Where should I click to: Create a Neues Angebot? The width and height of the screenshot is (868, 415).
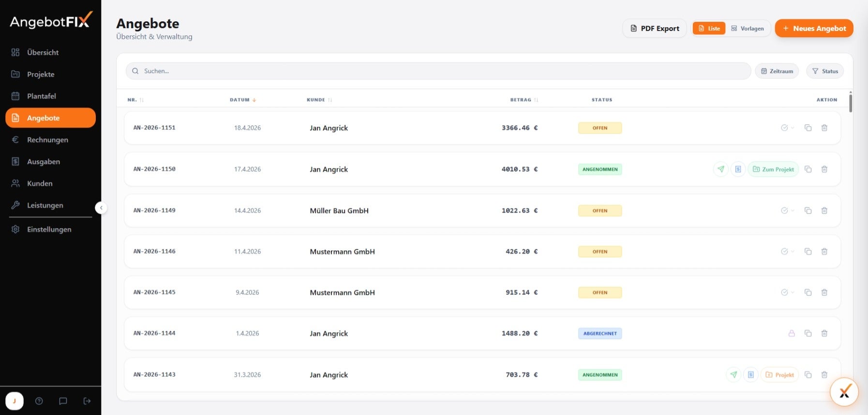814,28
